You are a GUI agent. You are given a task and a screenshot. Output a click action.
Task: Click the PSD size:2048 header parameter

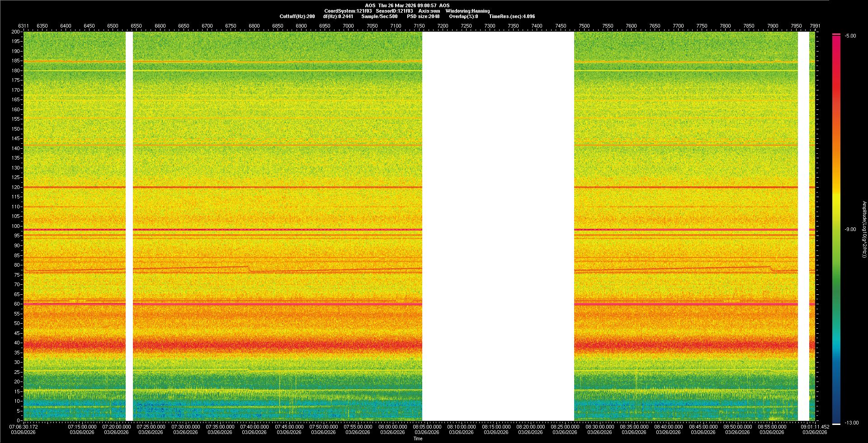coord(423,16)
